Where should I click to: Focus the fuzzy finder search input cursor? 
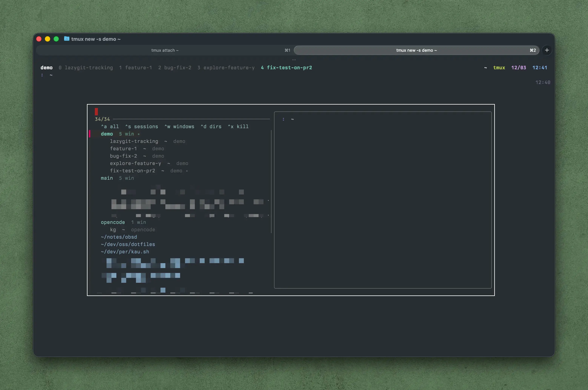coord(96,111)
